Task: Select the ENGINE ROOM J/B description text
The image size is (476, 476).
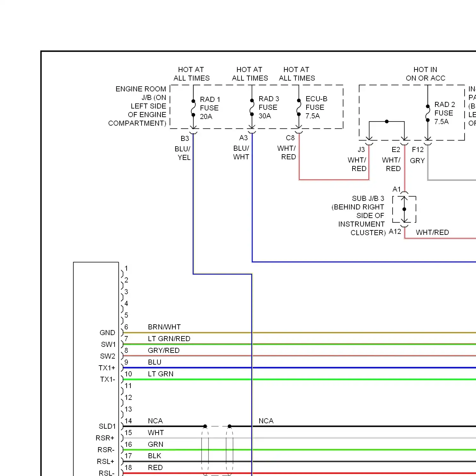Action: (x=137, y=106)
